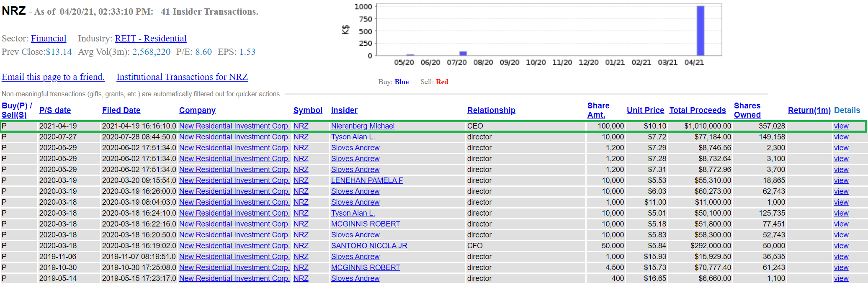Open Tyson Alan L. link dated 2020-07-27
Viewport: 868px width, 283px height.
coord(353,137)
